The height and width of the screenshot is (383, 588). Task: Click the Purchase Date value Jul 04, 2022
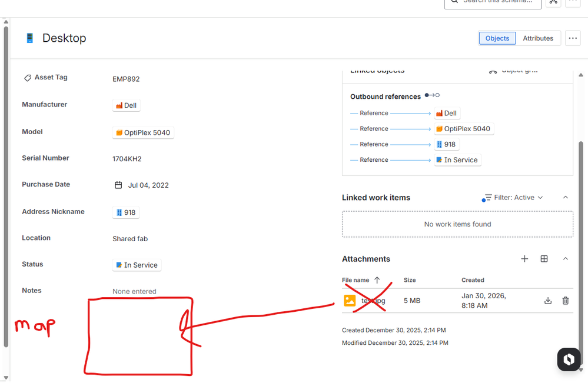[x=148, y=185]
